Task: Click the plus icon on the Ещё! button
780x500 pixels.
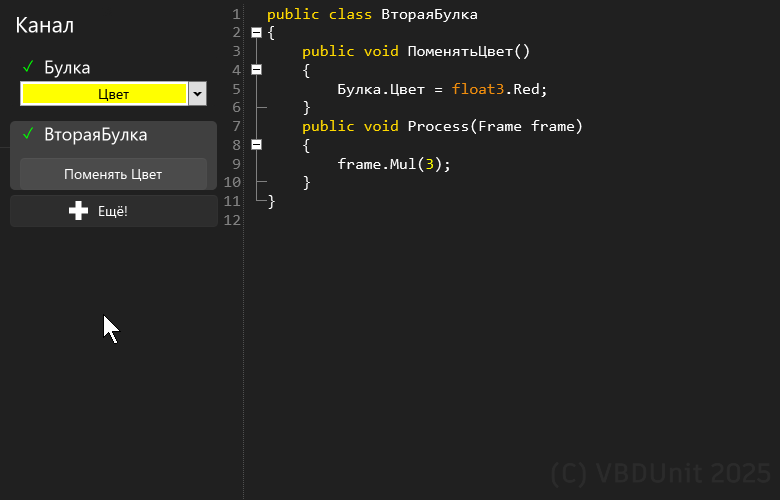Action: coord(78,211)
